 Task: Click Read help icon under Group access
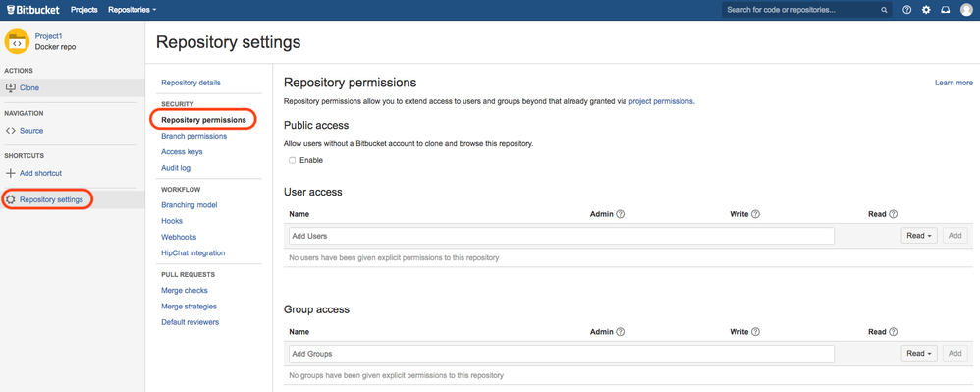point(894,332)
